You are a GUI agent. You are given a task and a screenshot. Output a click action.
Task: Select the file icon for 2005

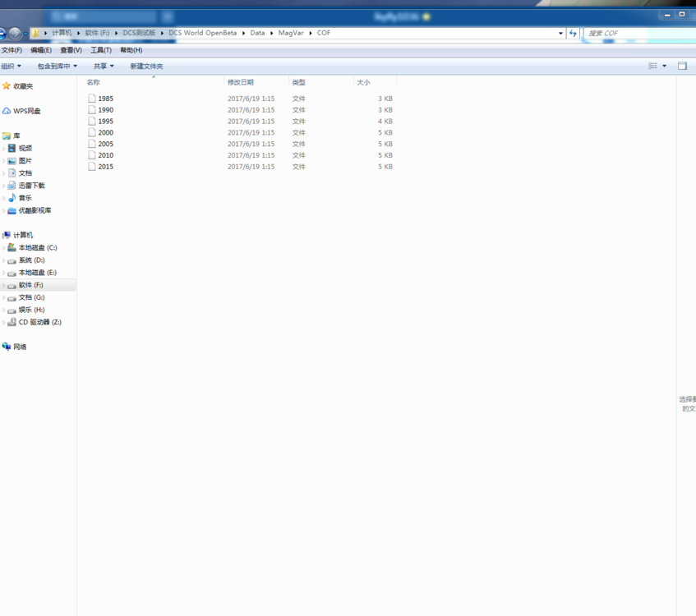tap(92, 144)
